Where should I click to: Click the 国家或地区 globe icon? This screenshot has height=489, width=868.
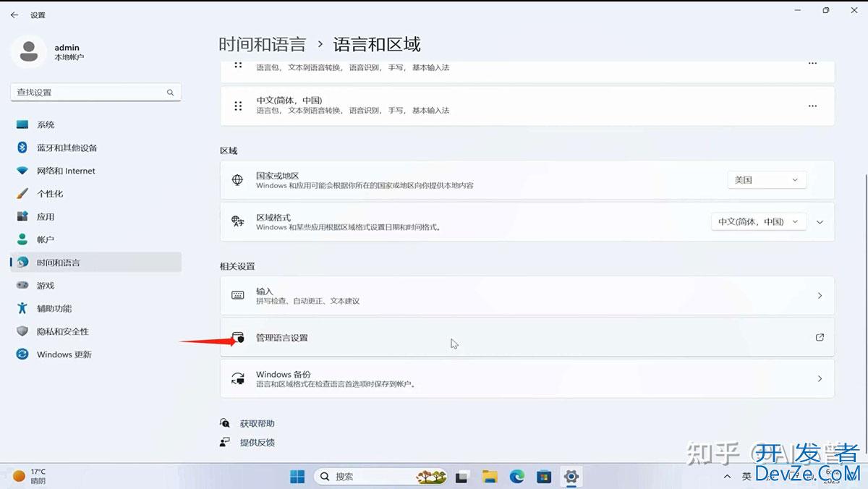point(237,180)
